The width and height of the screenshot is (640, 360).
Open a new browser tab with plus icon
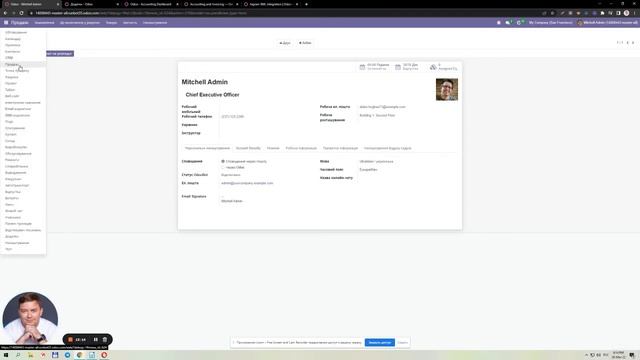307,4
